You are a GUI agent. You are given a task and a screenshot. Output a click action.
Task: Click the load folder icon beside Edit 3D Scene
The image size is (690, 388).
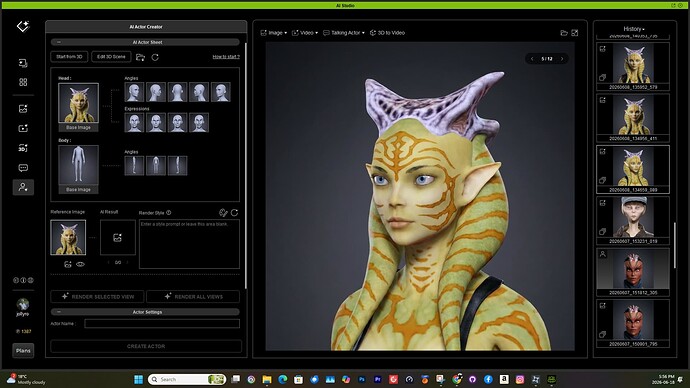coord(140,57)
